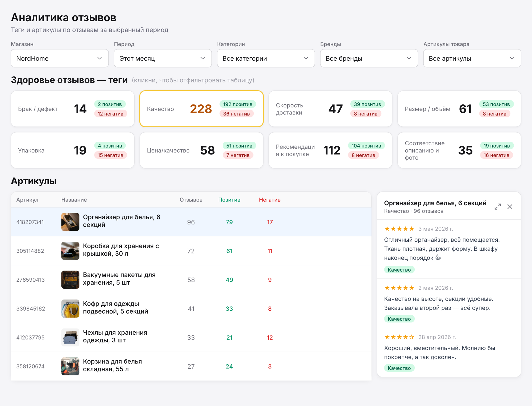Click the 192 позитив badge in Качество
Viewport: 532px width, 406px height.
click(238, 104)
